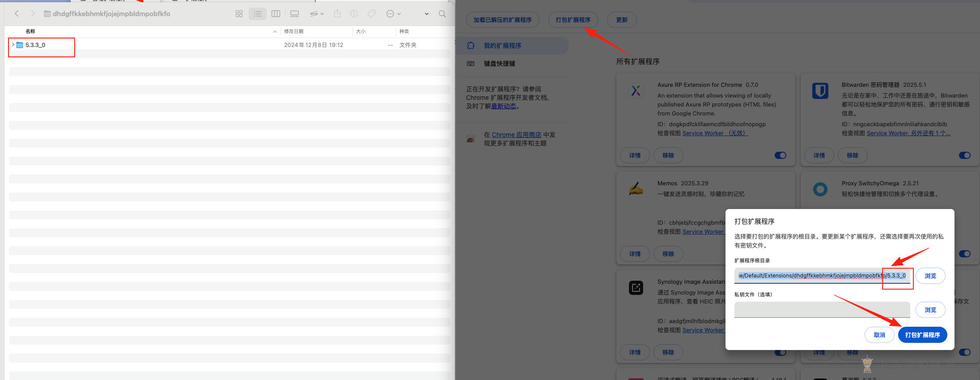Click Synology Image Assistant icon
Image resolution: width=980 pixels, height=380 pixels.
(636, 288)
